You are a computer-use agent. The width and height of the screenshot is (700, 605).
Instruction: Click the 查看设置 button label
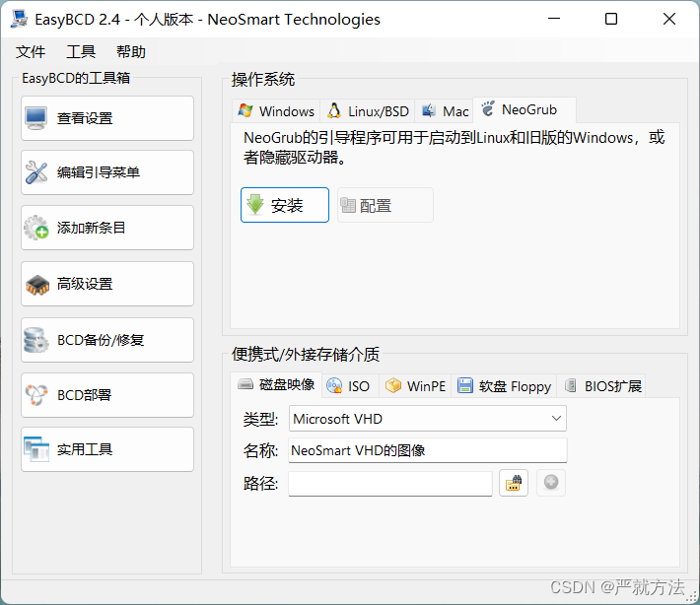[85, 118]
